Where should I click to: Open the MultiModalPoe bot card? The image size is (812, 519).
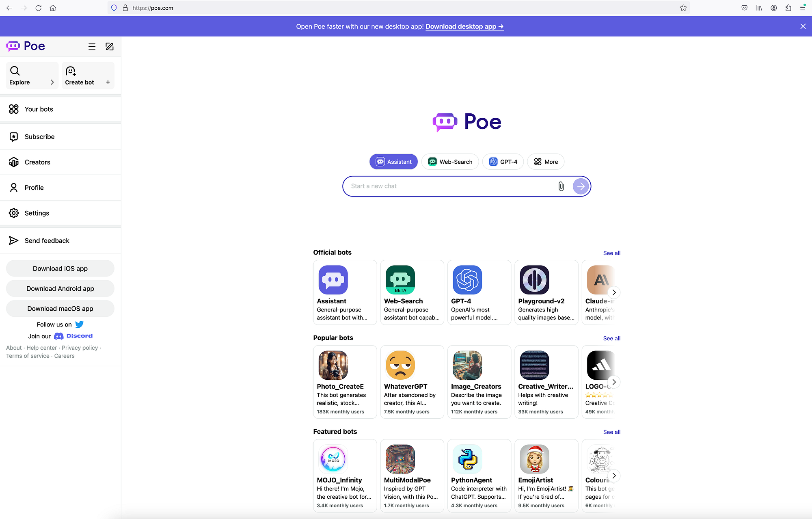click(412, 476)
